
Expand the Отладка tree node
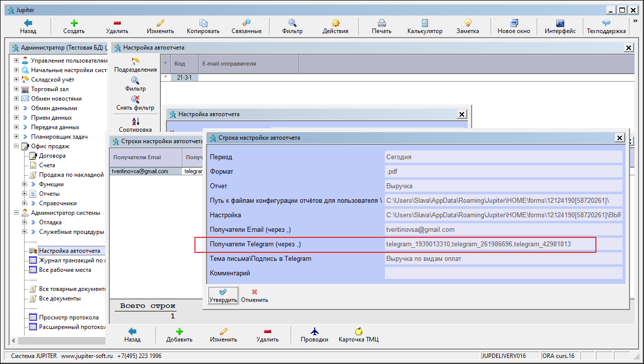(25, 222)
